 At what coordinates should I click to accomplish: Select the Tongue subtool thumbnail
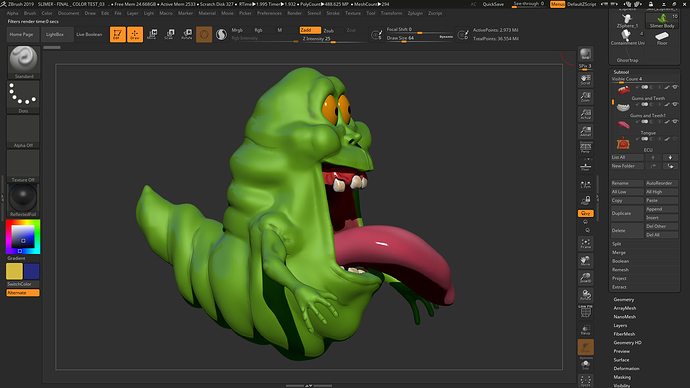pyautogui.click(x=623, y=125)
